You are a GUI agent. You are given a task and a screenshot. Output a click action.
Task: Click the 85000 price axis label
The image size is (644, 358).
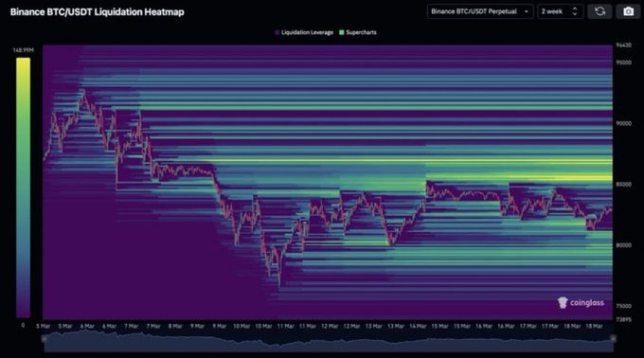coord(623,185)
